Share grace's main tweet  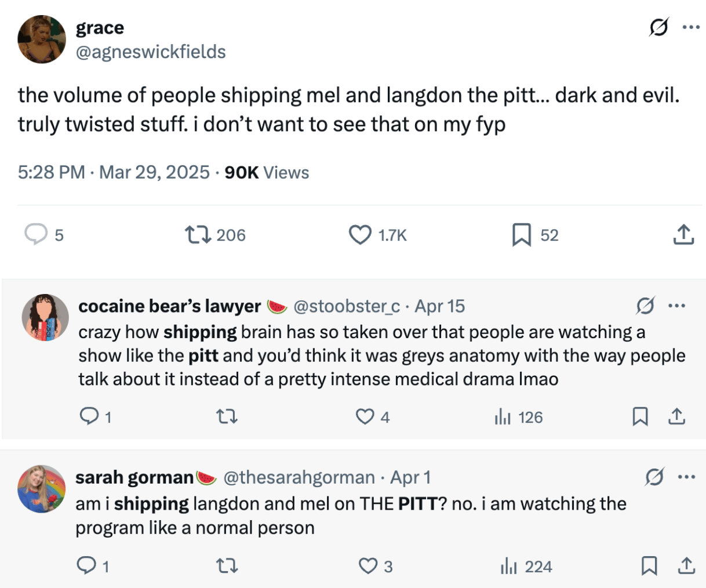[683, 235]
